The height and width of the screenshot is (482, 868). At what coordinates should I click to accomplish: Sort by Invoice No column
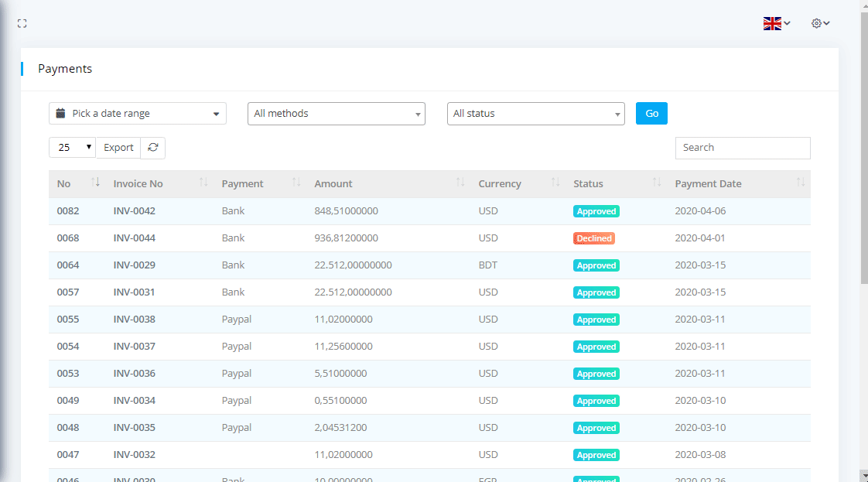tap(138, 184)
